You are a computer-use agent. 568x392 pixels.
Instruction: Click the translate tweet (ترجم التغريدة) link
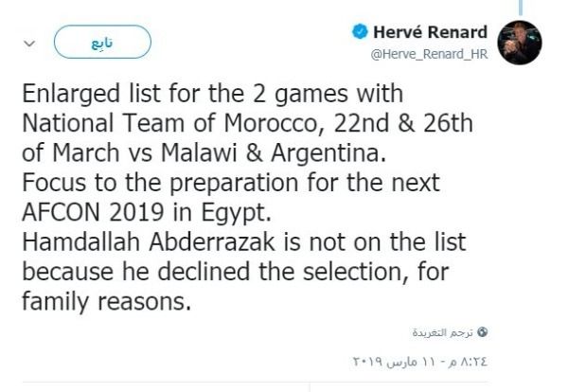tap(444, 332)
